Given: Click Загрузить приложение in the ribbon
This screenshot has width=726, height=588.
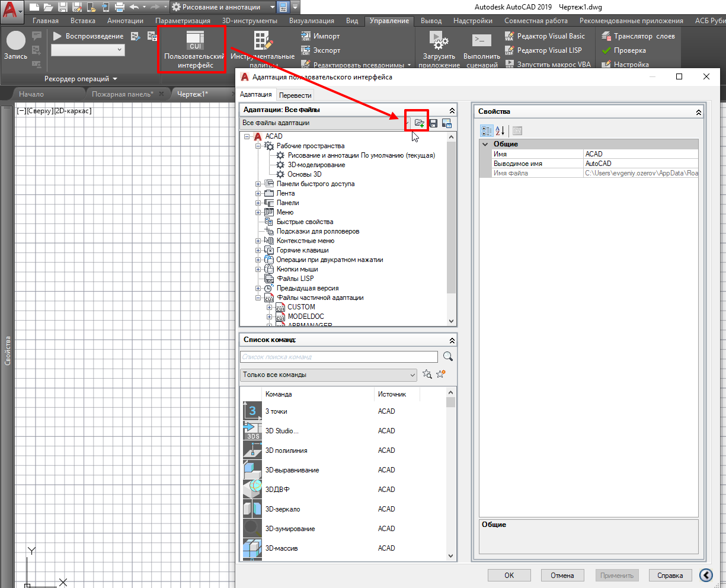Looking at the screenshot, I should coord(439,49).
